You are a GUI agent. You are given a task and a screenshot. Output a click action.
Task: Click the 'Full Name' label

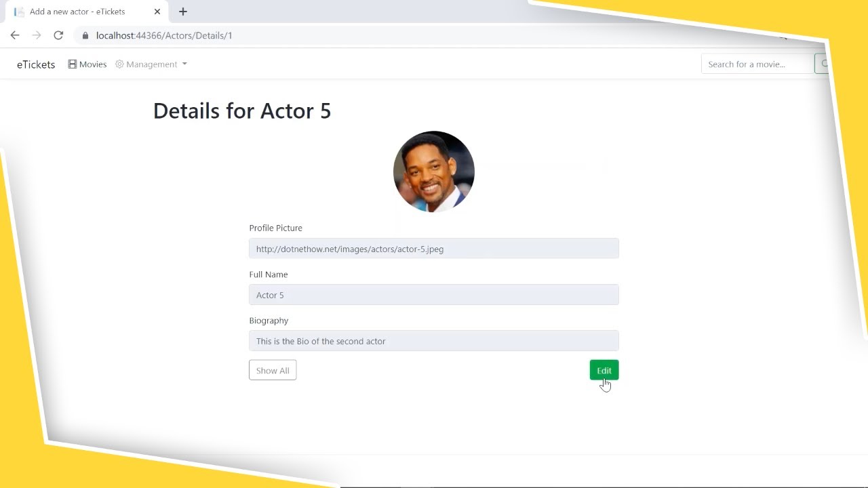coord(269,274)
